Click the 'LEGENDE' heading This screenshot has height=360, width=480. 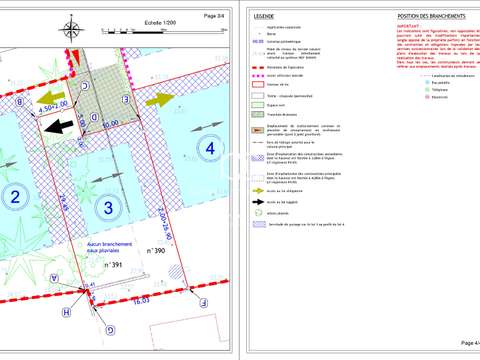click(x=264, y=16)
